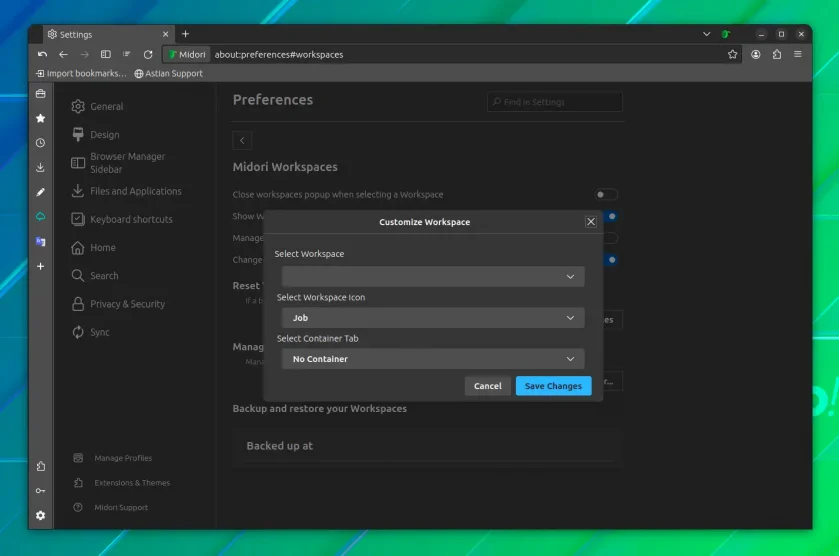Close the Customize Workspace dialog
Image resolution: width=840 pixels, height=556 pixels.
coord(591,221)
